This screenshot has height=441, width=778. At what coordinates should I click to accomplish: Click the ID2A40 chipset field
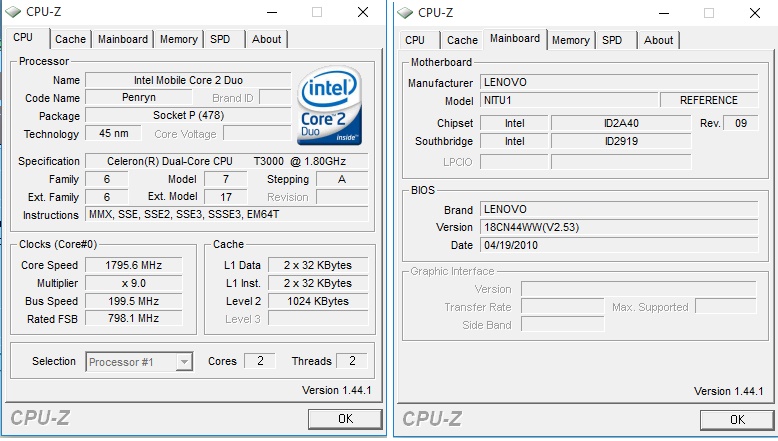(x=621, y=123)
